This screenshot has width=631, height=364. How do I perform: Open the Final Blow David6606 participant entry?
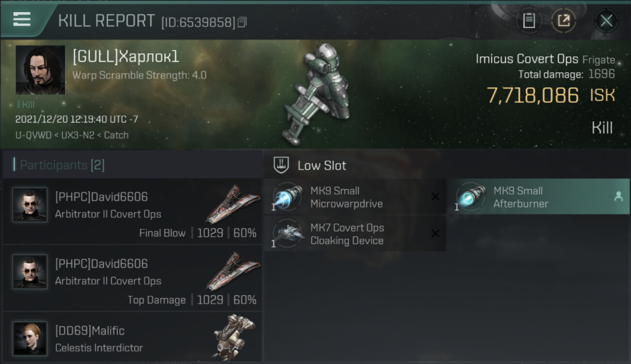[133, 212]
